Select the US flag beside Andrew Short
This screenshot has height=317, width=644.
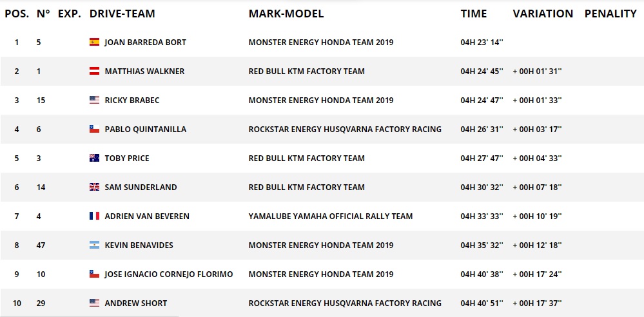(x=95, y=303)
